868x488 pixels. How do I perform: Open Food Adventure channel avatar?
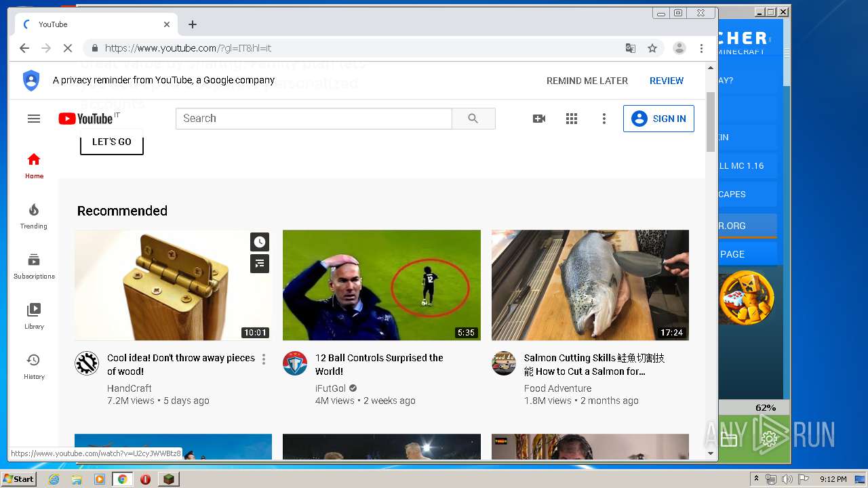[504, 363]
